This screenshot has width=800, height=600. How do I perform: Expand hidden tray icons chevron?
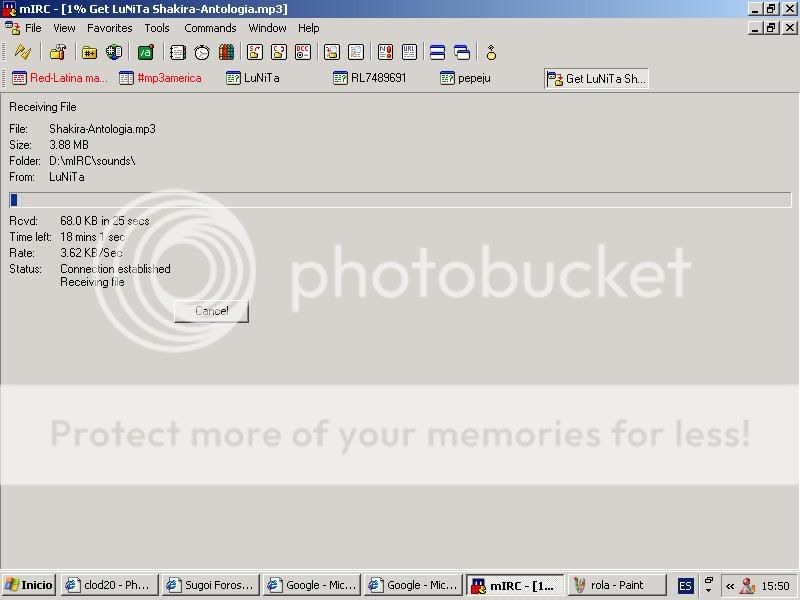tap(730, 586)
